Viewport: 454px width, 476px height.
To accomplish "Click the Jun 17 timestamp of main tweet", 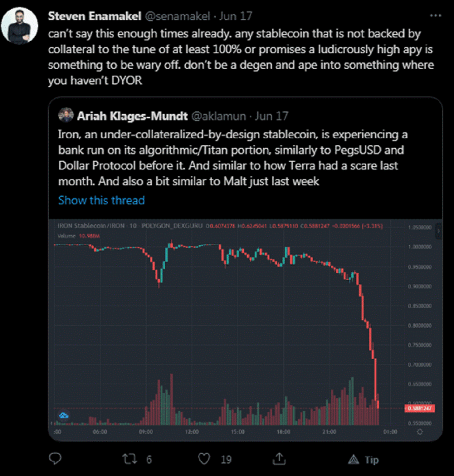I will pos(235,16).
